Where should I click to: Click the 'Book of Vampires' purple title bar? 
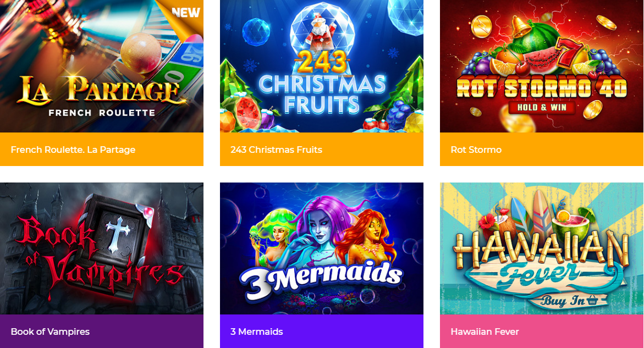tap(101, 331)
